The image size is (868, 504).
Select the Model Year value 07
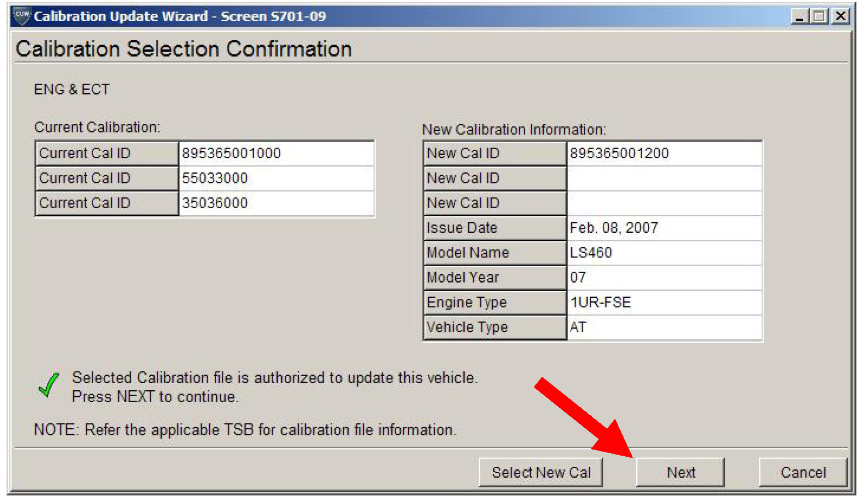pos(578,277)
